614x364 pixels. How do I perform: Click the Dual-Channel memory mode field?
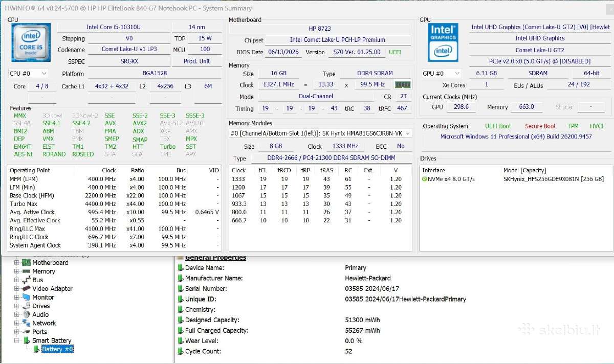coord(316,96)
